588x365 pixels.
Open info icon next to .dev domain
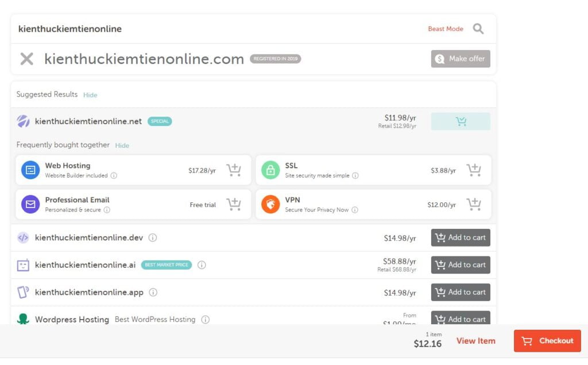(153, 238)
